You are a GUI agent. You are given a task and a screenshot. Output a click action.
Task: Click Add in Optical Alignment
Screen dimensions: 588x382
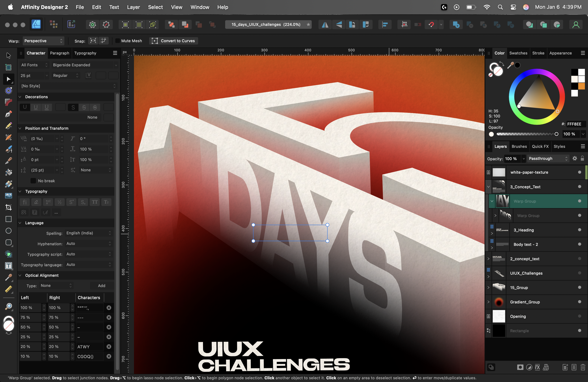(x=101, y=285)
